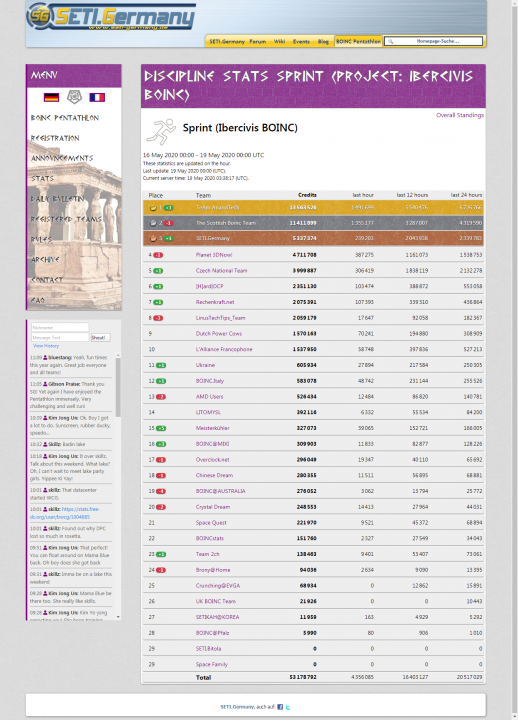Viewport: 518px width, 720px height.
Task: Open Planet 3DNow! team link
Action: pyautogui.click(x=214, y=255)
